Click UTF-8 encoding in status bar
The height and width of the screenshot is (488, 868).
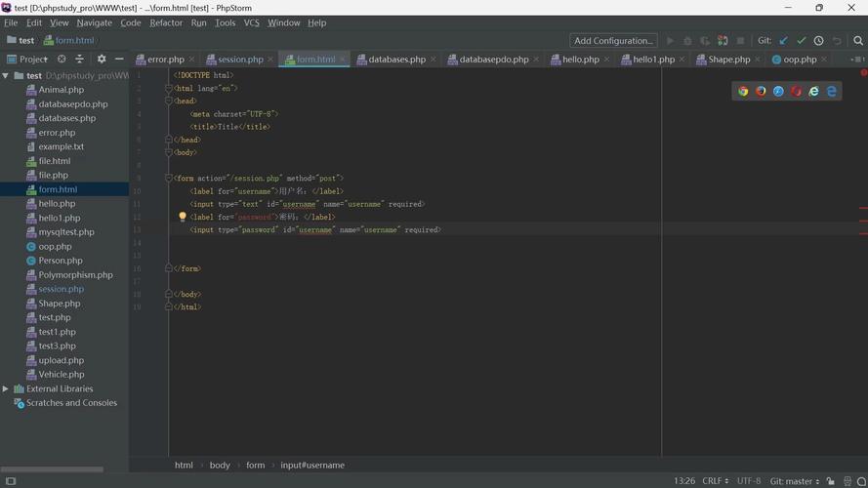coord(749,481)
